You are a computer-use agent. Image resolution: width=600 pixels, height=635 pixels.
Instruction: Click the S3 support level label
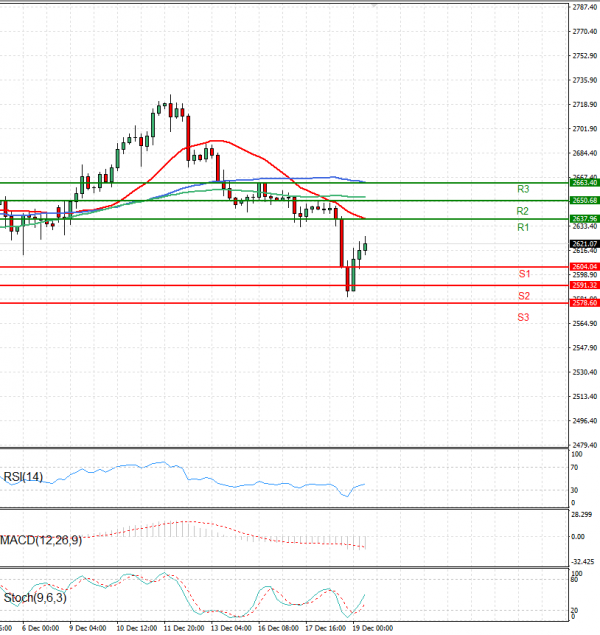(523, 317)
